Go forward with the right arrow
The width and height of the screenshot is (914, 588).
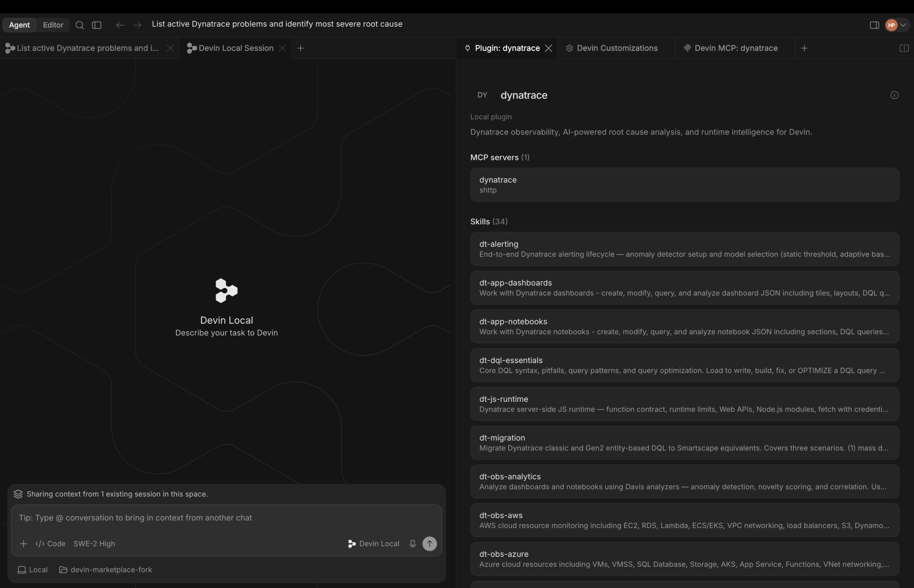point(137,25)
